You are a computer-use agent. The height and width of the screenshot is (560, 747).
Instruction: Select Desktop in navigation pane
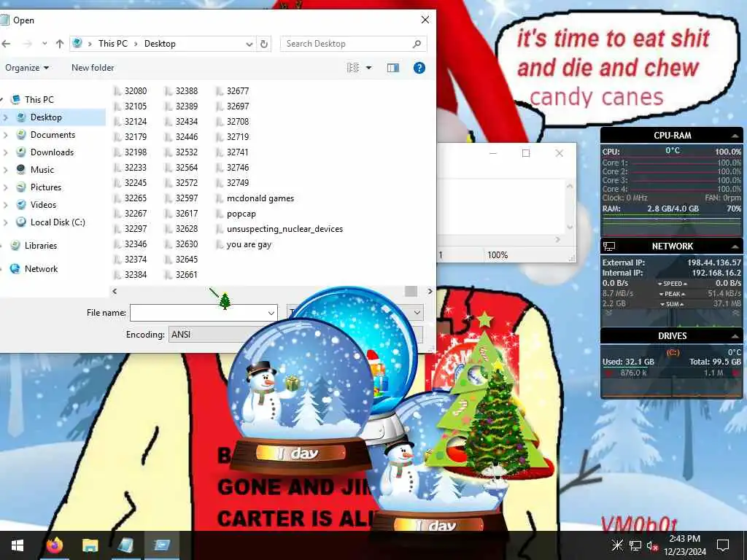(46, 117)
